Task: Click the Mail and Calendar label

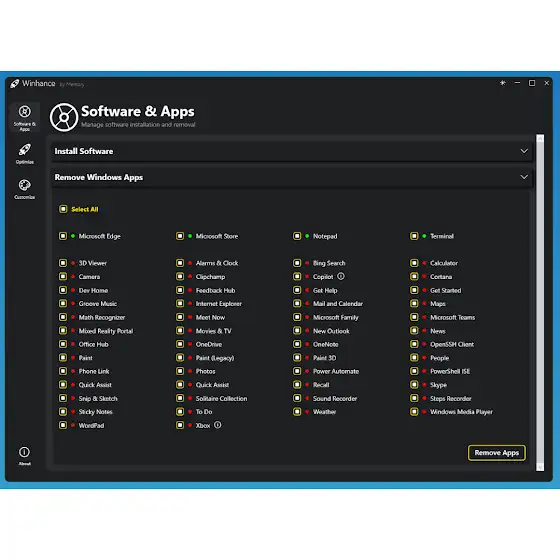Action: [x=338, y=304]
